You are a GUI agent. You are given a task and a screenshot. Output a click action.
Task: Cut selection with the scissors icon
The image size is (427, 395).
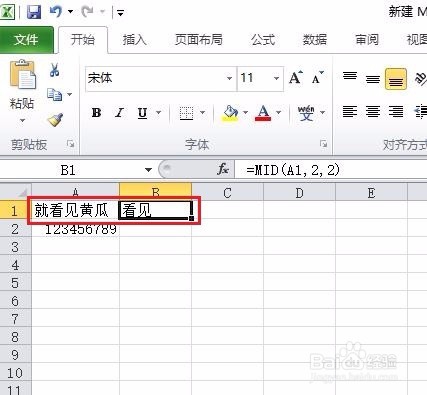(54, 70)
